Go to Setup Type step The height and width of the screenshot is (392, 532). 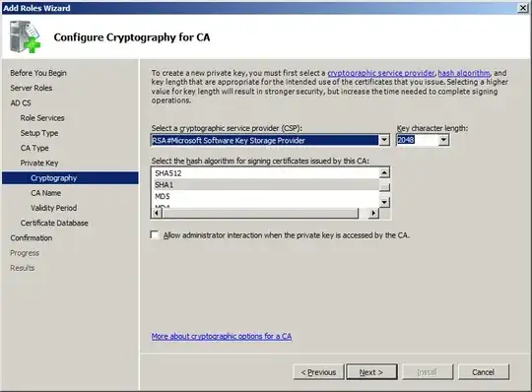39,133
